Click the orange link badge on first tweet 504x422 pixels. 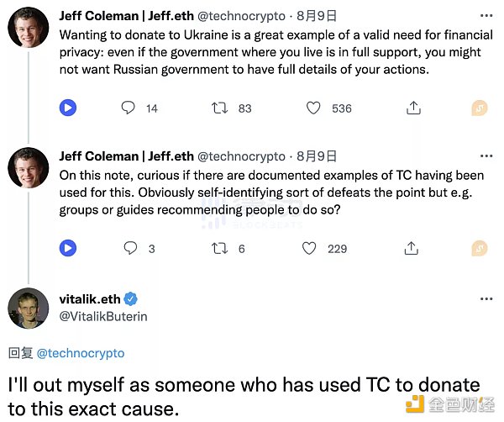click(x=479, y=108)
